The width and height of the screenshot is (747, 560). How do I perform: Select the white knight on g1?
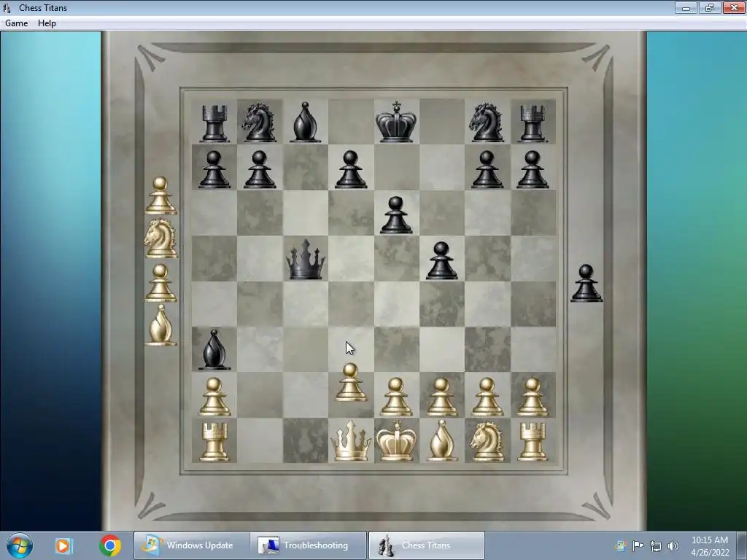(x=487, y=441)
